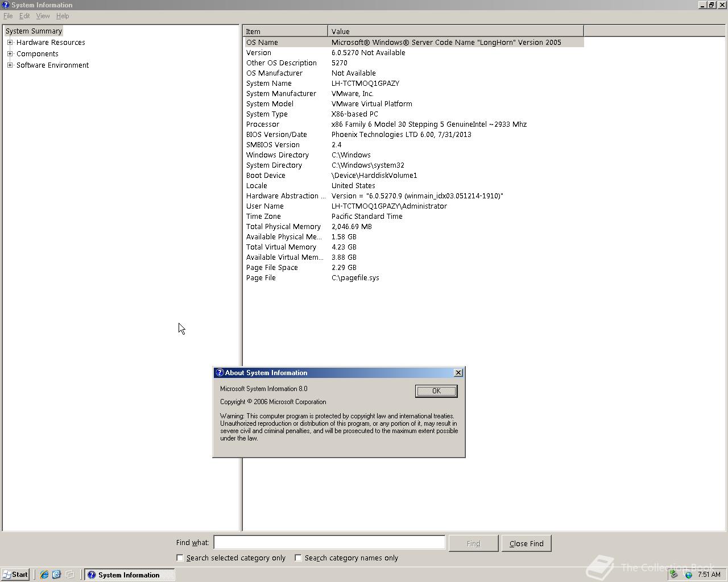Open the View menu
Screen dimensions: 728x582
coord(43,16)
